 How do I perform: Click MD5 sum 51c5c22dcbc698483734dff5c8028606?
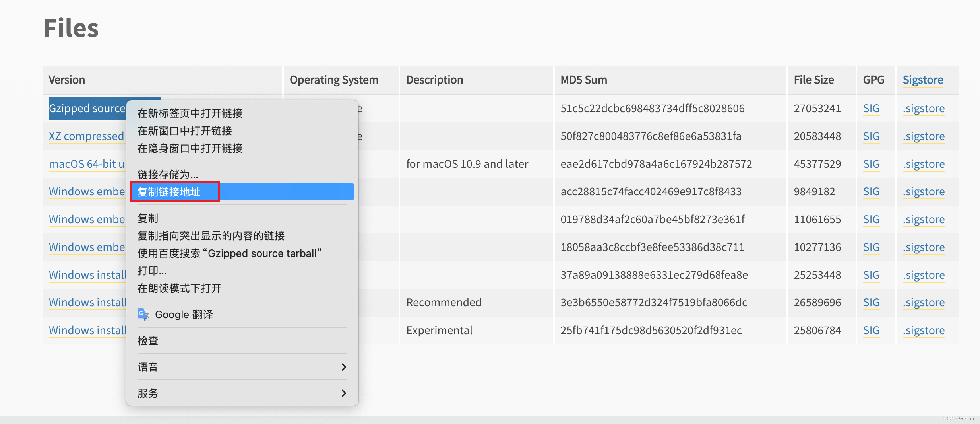point(652,108)
